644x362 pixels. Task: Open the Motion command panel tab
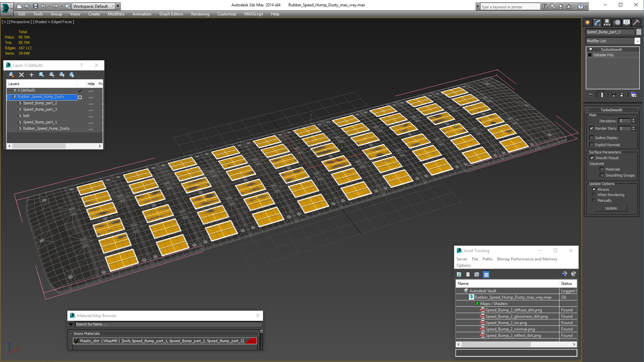617,22
